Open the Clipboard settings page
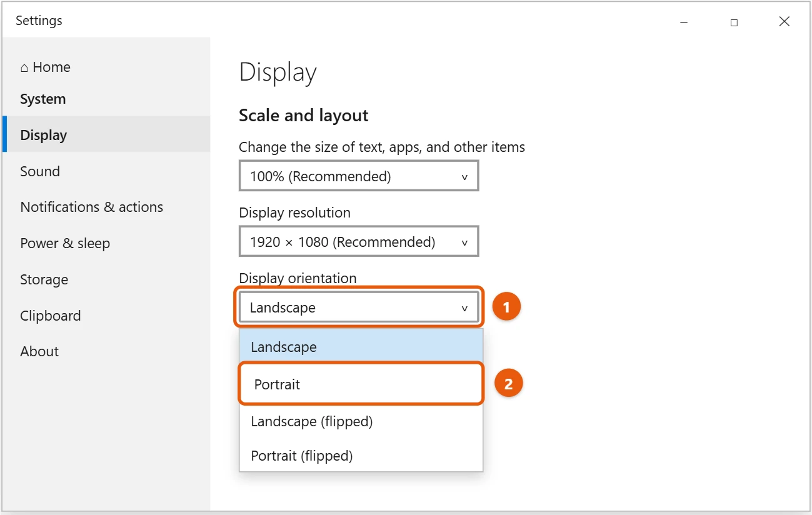The image size is (812, 515). 106,316
